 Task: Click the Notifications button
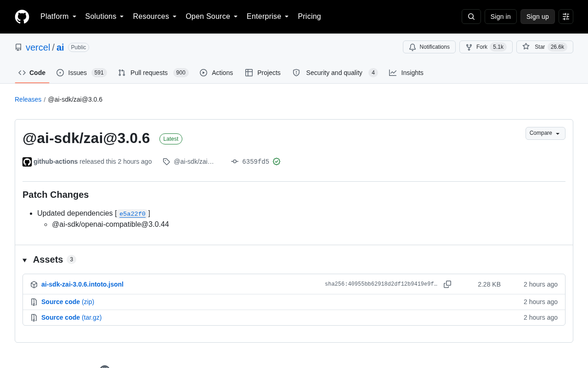pyautogui.click(x=429, y=47)
